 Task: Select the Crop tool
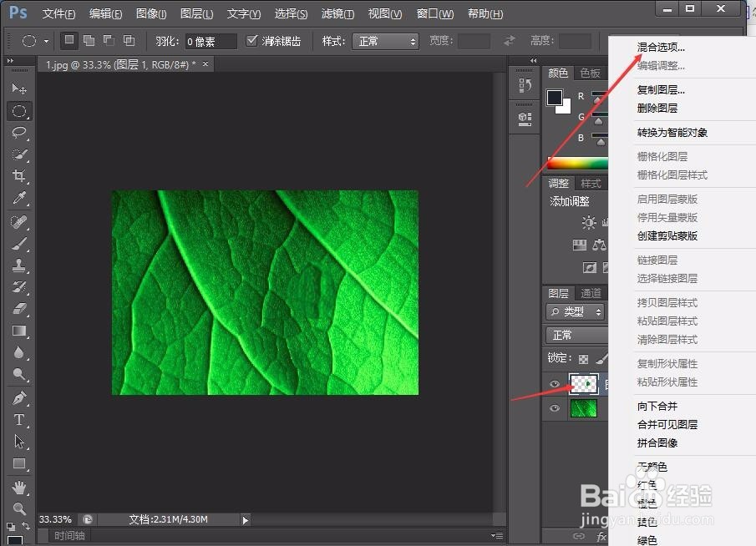tap(19, 176)
